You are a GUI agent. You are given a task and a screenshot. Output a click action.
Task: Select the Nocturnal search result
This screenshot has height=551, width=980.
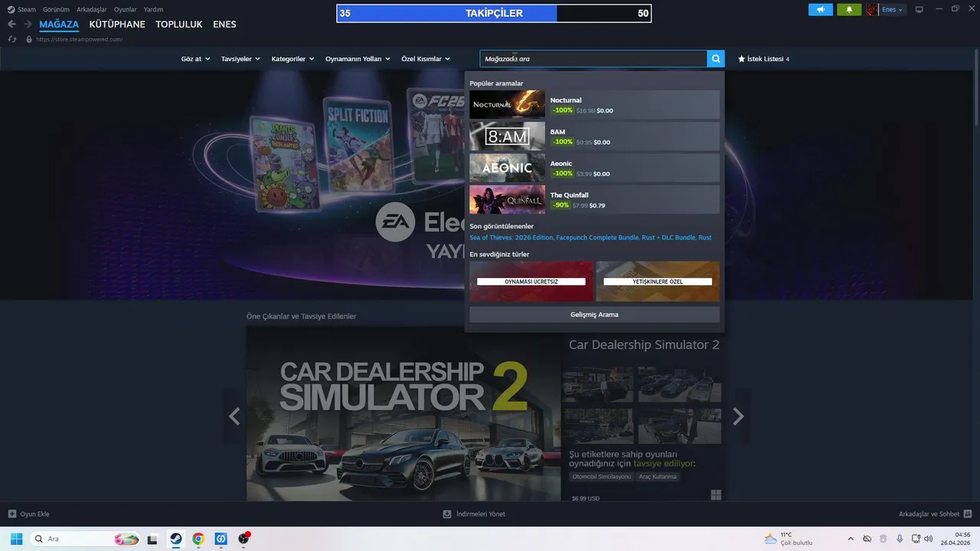pos(594,105)
